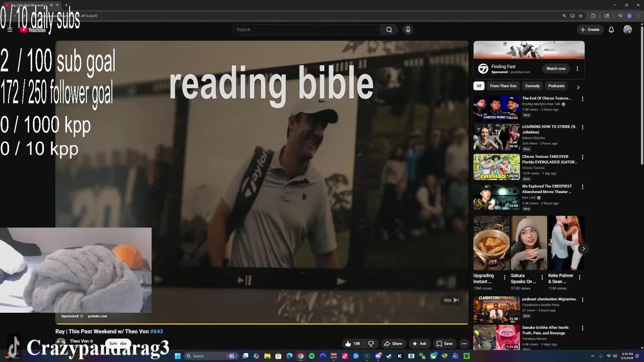This screenshot has width=644, height=362.
Task: Open a new Chrome tab with plus
Action: click(66, 5)
